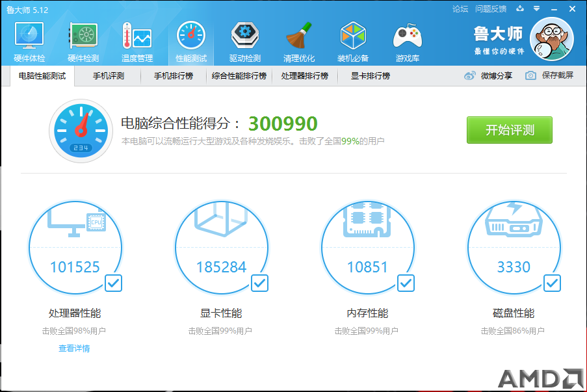Click the speedometer gauge showing 234

[x=81, y=131]
